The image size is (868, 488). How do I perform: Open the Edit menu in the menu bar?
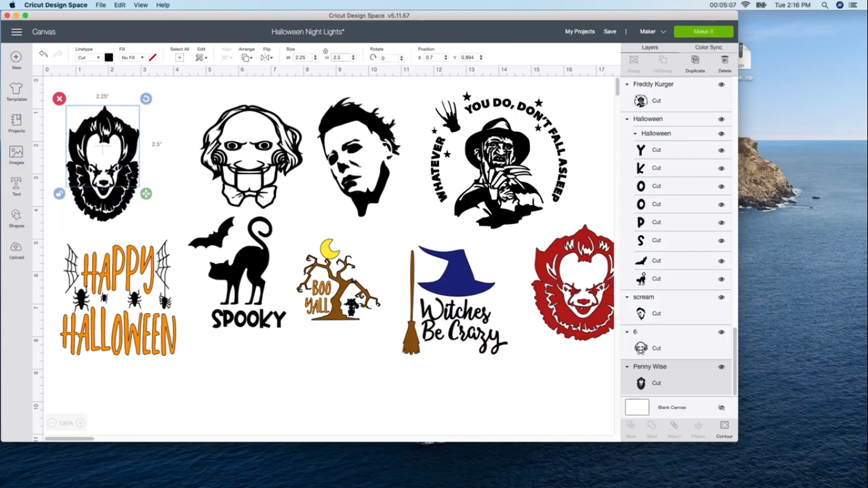[119, 5]
